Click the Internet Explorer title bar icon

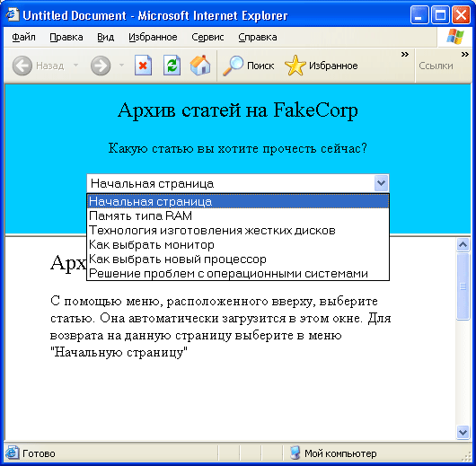[13, 14]
